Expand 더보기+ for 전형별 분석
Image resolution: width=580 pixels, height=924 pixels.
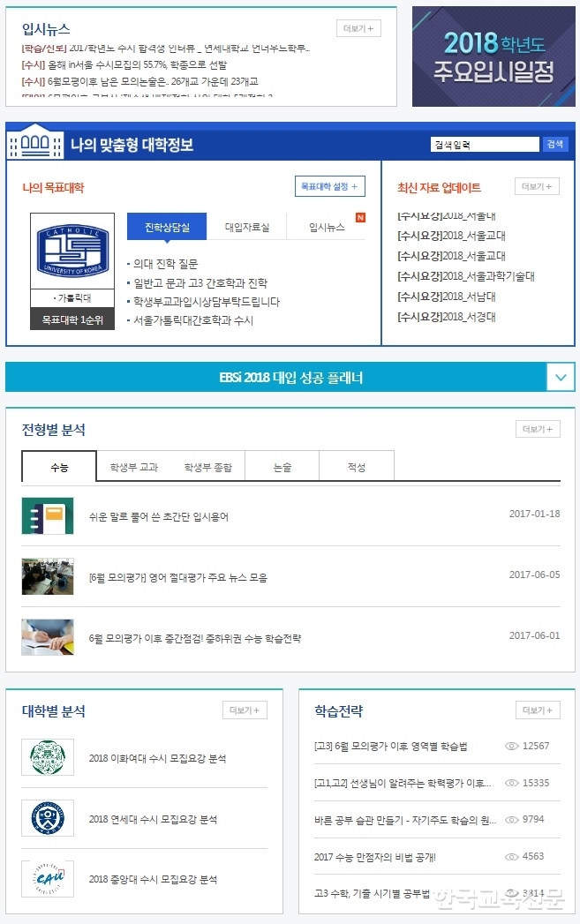(x=538, y=429)
